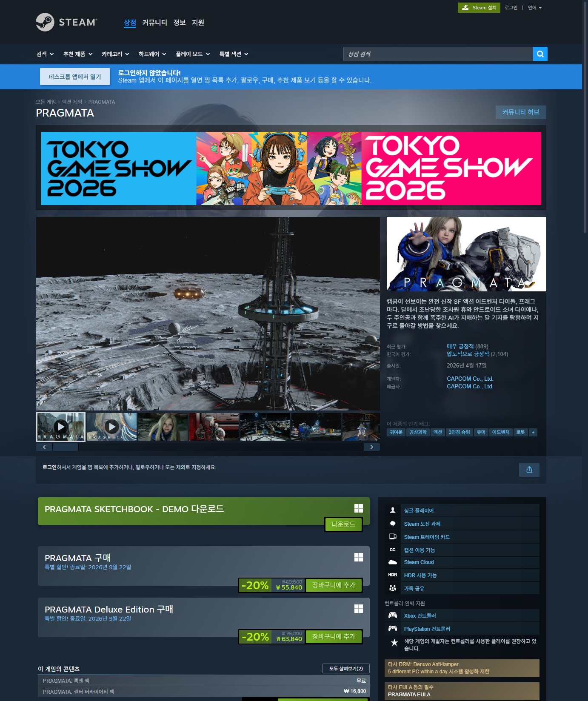Open the 카테고리 dropdown menu
Viewport: 588px width, 701px height.
(115, 54)
